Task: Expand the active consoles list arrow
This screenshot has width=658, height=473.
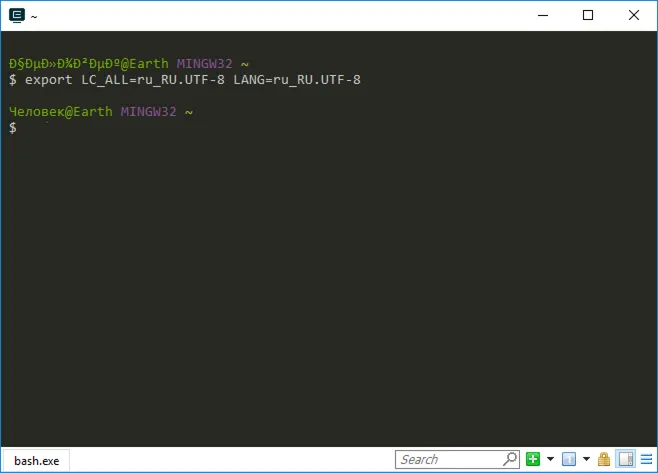Action: 586,460
